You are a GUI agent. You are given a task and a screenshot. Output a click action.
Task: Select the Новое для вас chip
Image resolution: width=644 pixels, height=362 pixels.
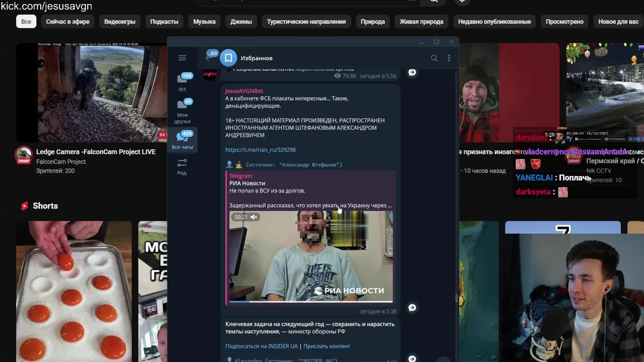click(618, 22)
